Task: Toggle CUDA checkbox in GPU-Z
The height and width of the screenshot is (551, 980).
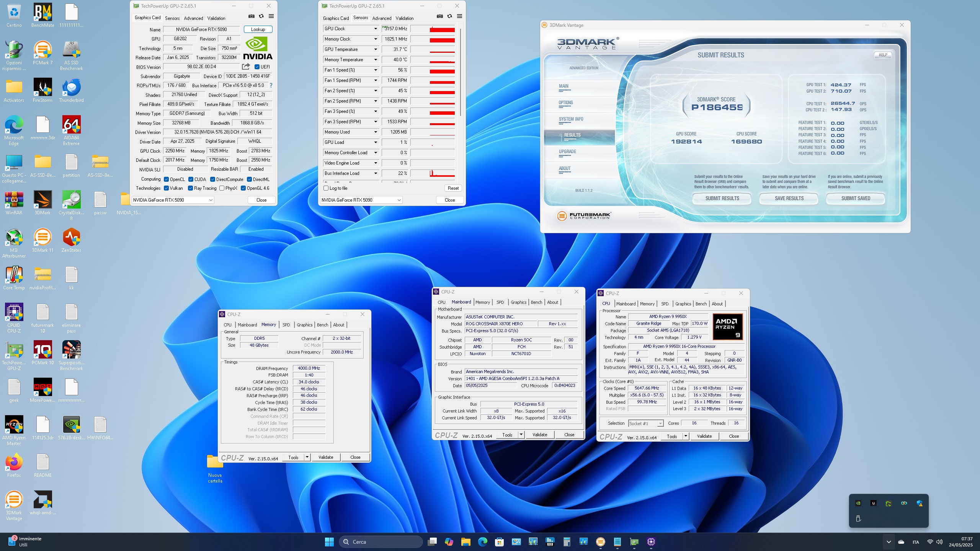Action: point(191,179)
